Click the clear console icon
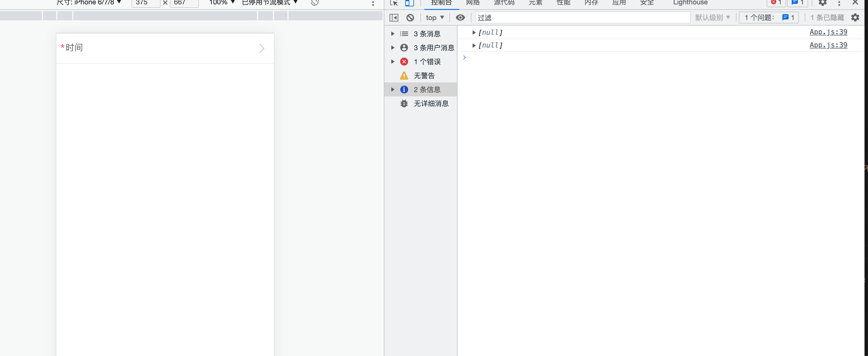Screen dimensions: 868x356 410,17
